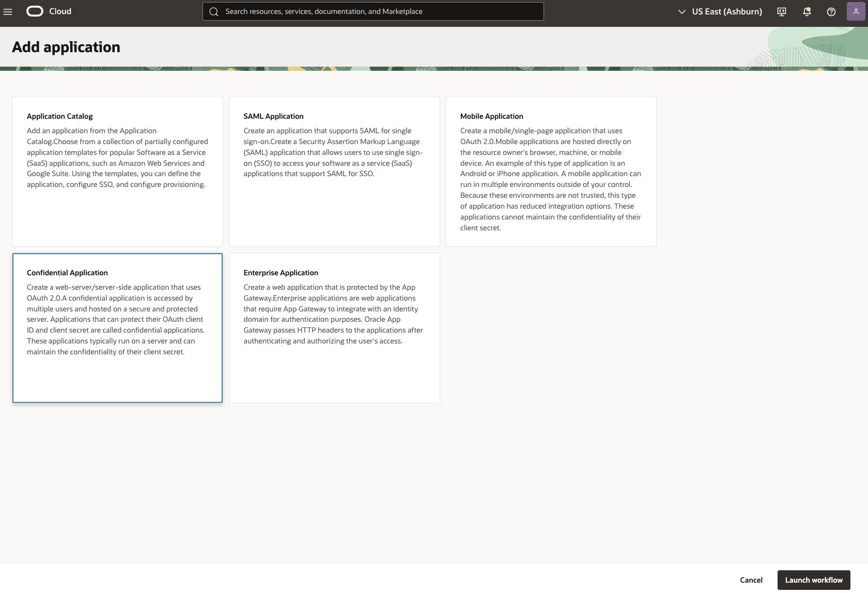The width and height of the screenshot is (868, 593).
Task: Click the Cloud label in the header
Action: (60, 11)
